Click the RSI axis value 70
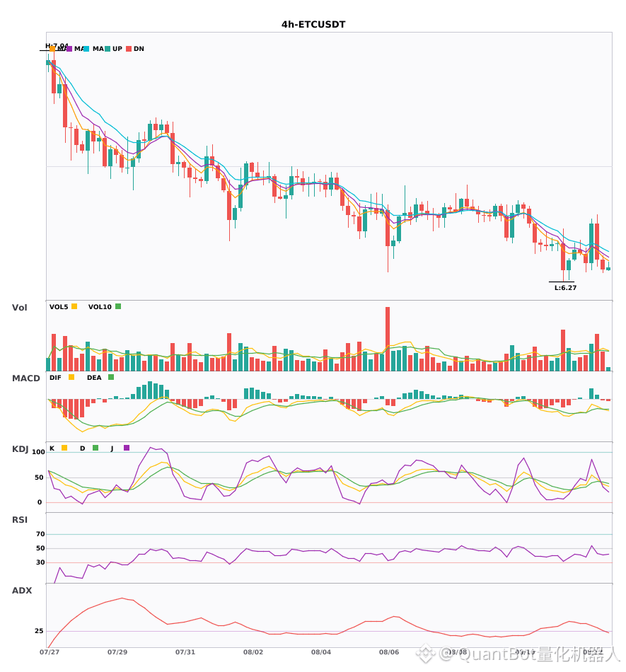 click(x=40, y=534)
